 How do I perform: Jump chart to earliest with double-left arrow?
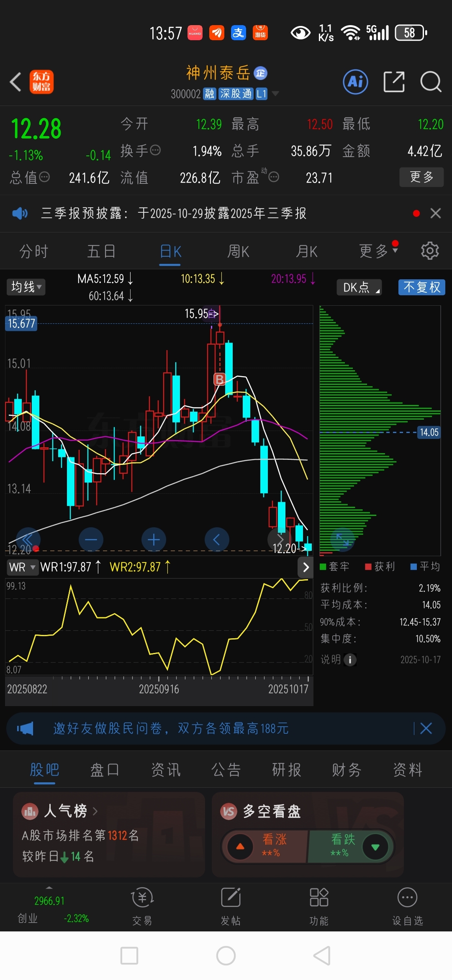coord(28,539)
